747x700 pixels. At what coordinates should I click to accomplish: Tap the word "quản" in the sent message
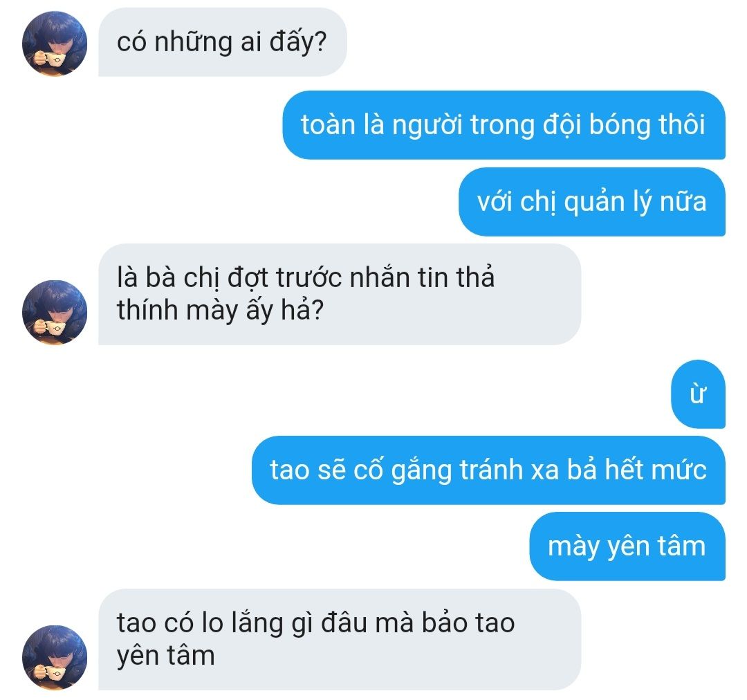(x=594, y=203)
